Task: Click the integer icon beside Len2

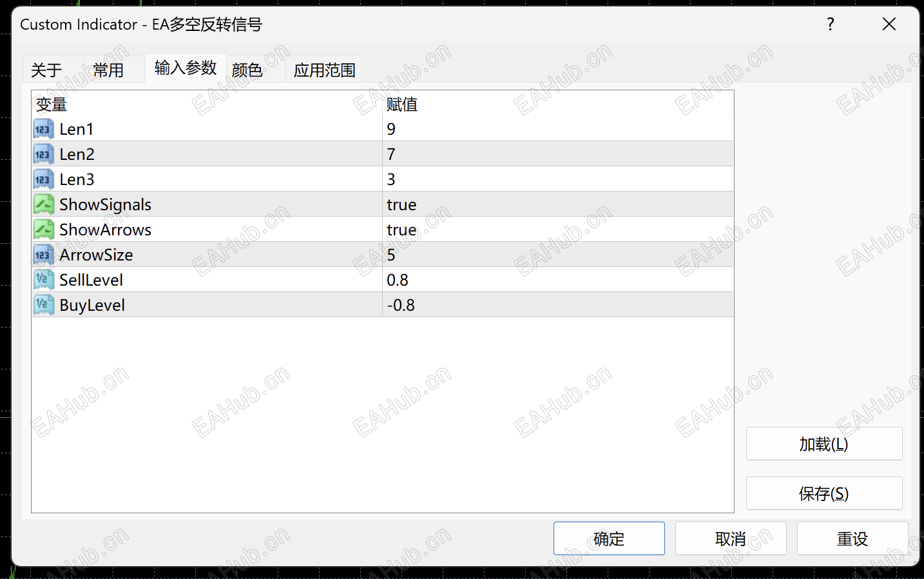Action: (x=43, y=153)
